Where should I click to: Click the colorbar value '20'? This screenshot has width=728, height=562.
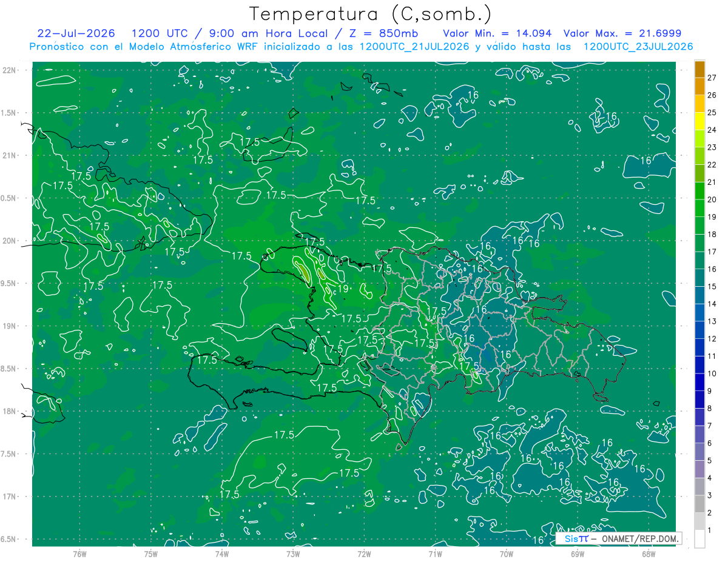pyautogui.click(x=712, y=199)
